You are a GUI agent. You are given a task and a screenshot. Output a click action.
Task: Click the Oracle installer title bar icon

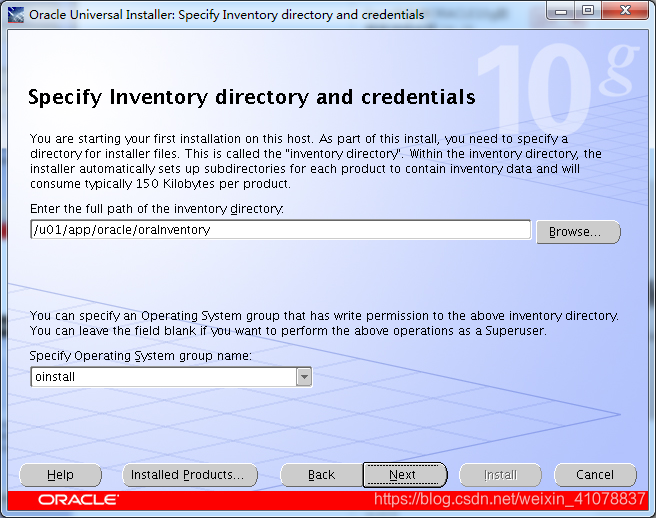pyautogui.click(x=15, y=15)
